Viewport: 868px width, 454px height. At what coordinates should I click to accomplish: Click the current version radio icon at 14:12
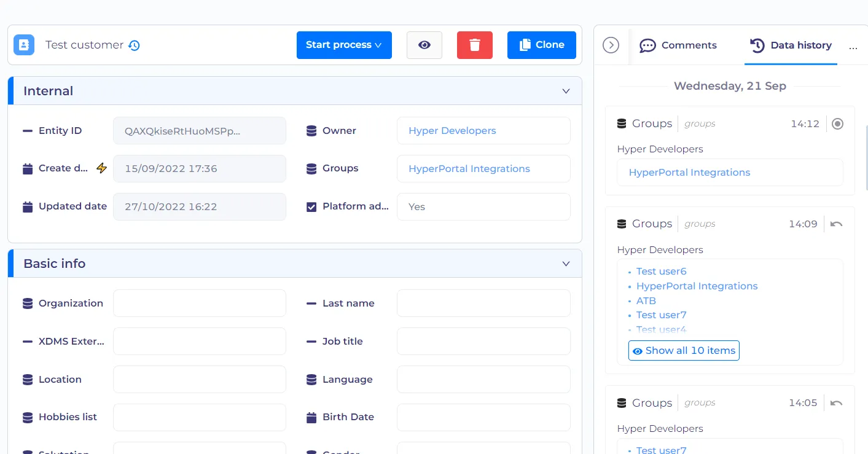[837, 123]
